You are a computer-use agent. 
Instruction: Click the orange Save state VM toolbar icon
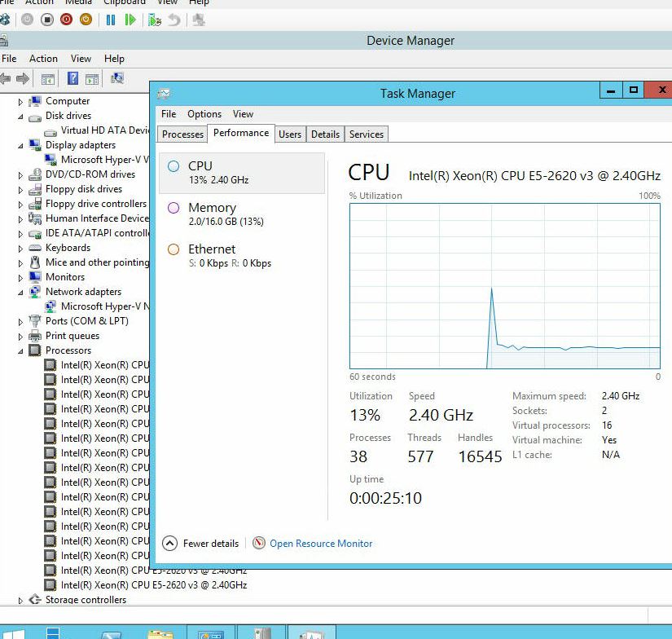pyautogui.click(x=86, y=20)
